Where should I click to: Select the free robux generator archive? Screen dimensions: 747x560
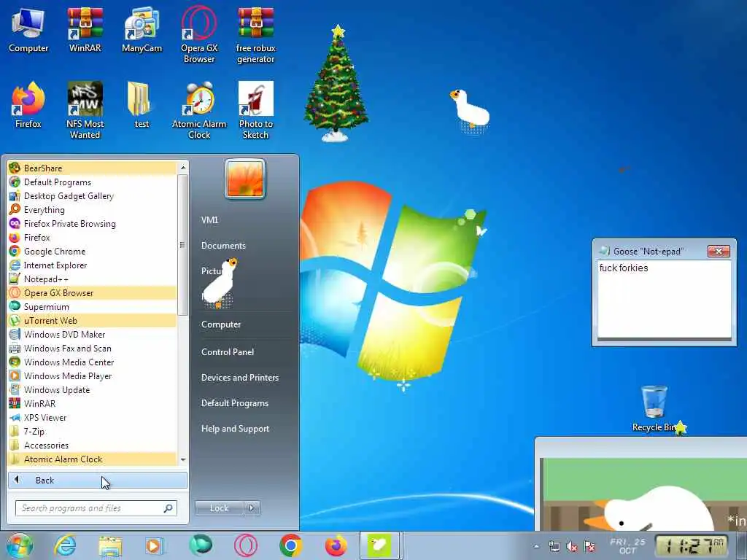pyautogui.click(x=256, y=35)
